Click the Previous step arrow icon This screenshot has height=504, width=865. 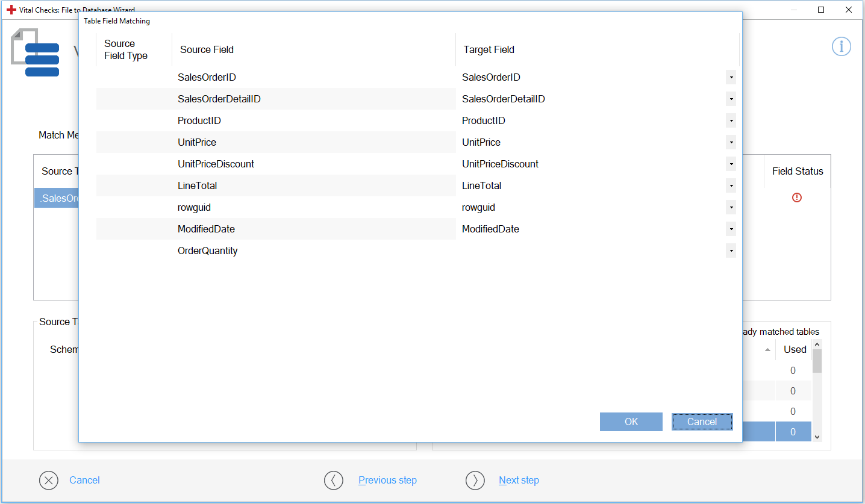(x=334, y=481)
